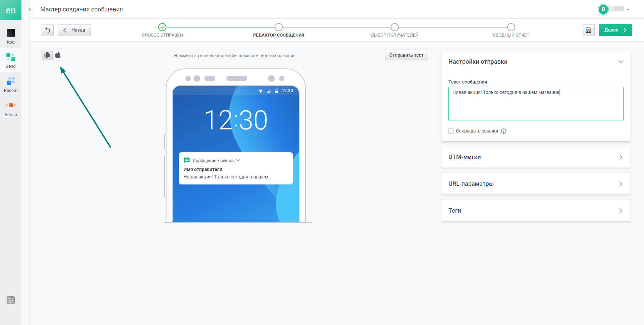
Task: Expand the Теги section
Action: click(536, 211)
